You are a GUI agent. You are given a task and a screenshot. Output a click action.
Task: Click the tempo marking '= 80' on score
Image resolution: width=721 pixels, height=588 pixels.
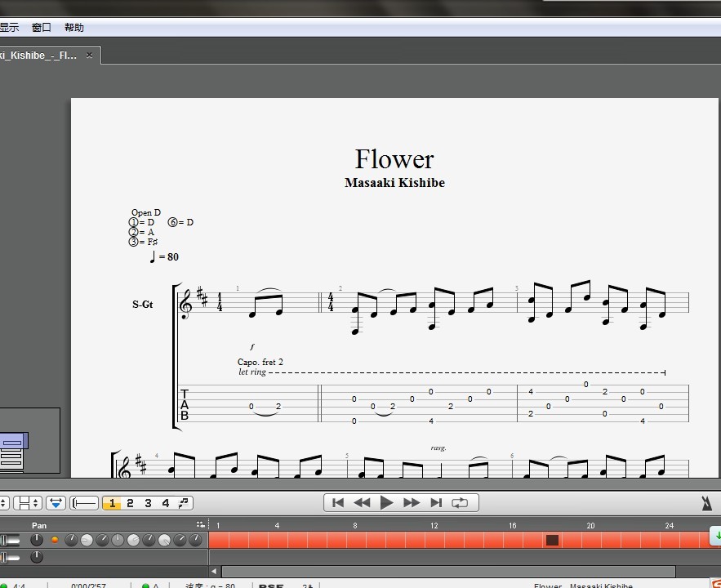pyautogui.click(x=164, y=256)
